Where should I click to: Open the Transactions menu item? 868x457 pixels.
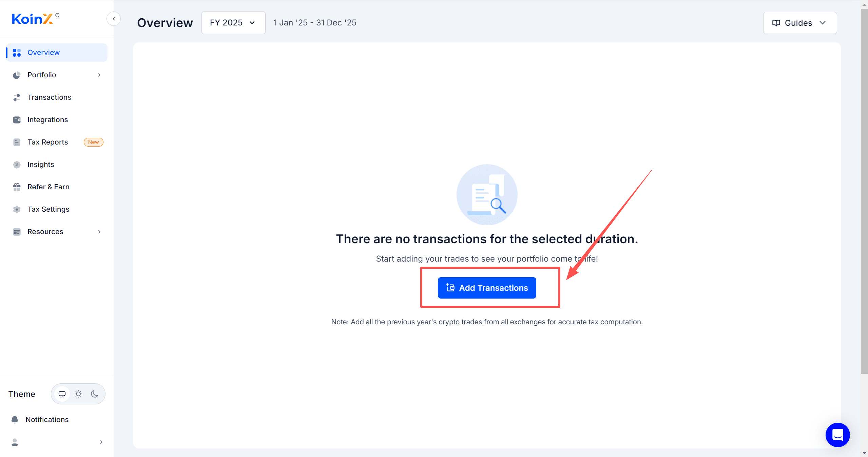click(57, 97)
